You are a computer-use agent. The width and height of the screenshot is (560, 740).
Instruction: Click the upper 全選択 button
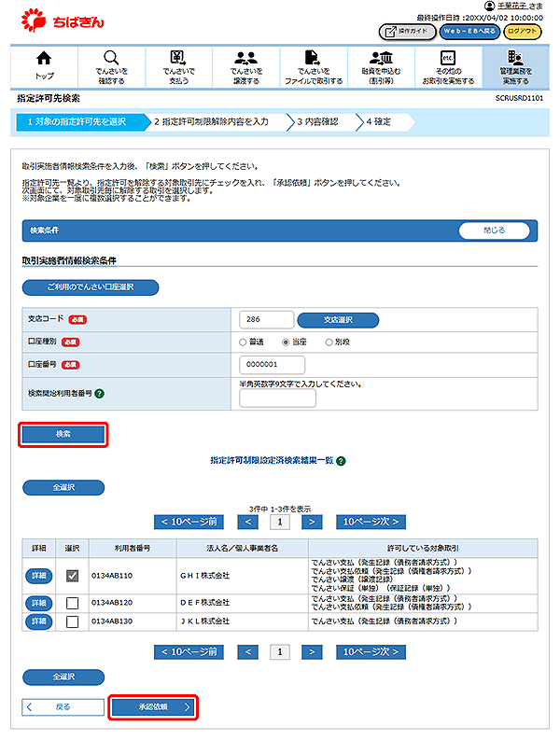pyautogui.click(x=63, y=487)
